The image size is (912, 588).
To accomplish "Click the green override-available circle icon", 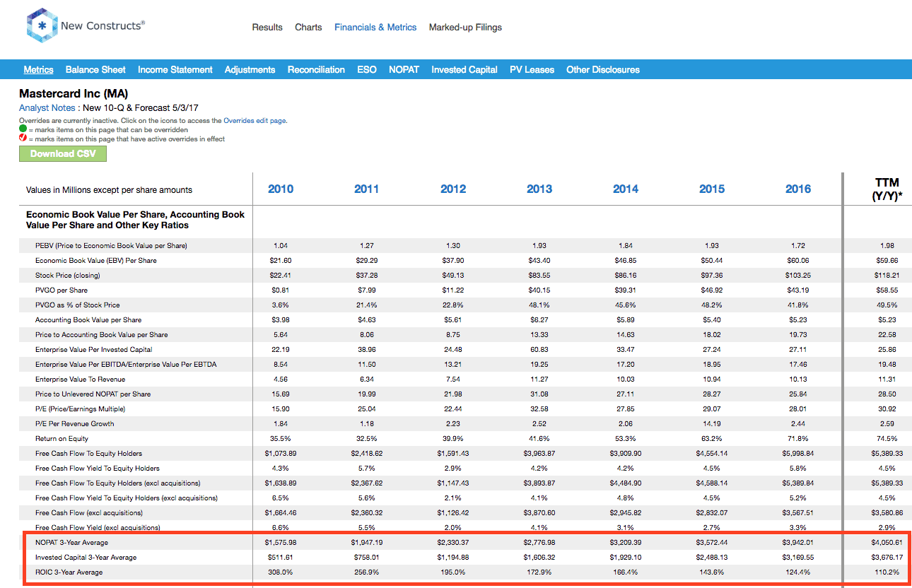I will tap(23, 130).
